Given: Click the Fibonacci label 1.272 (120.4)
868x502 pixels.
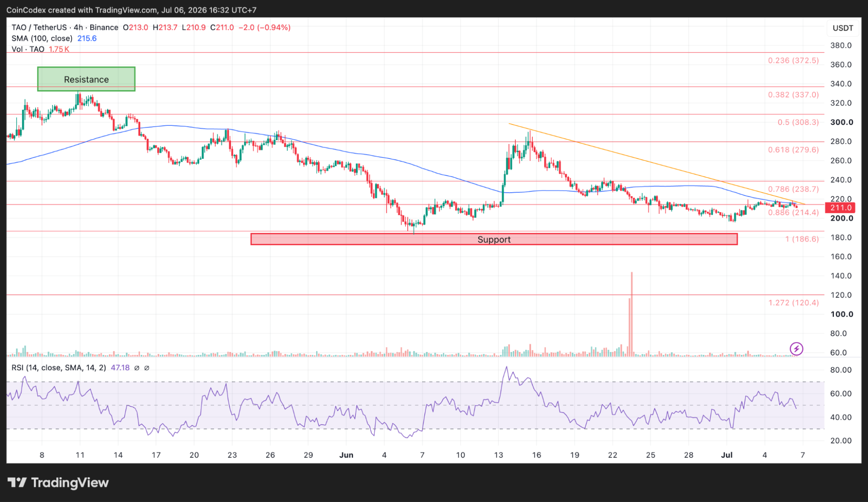Looking at the screenshot, I should (793, 303).
